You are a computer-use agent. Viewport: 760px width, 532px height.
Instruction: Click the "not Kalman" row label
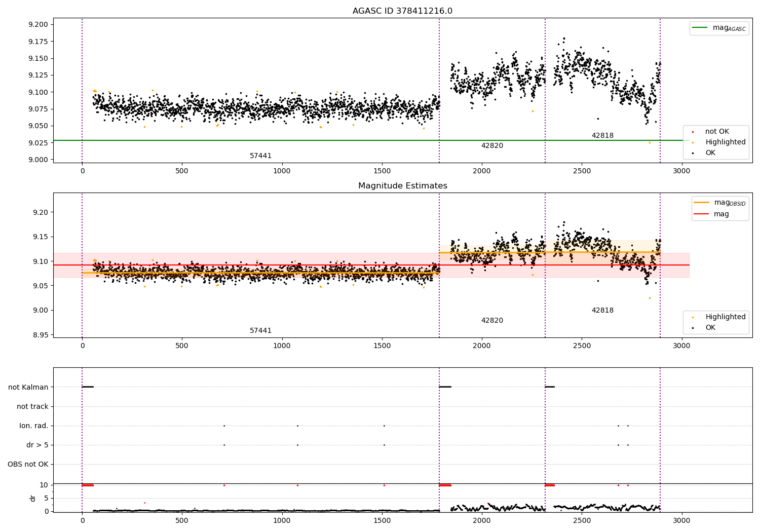click(28, 388)
